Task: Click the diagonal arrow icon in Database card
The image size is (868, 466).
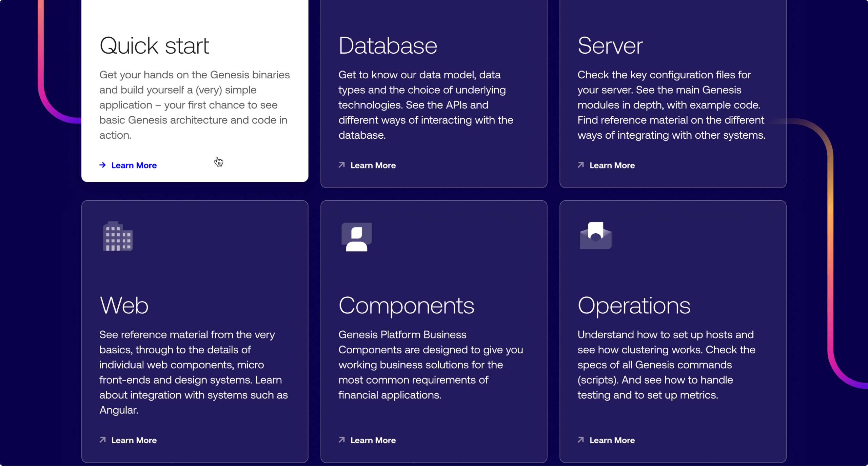Action: 342,165
